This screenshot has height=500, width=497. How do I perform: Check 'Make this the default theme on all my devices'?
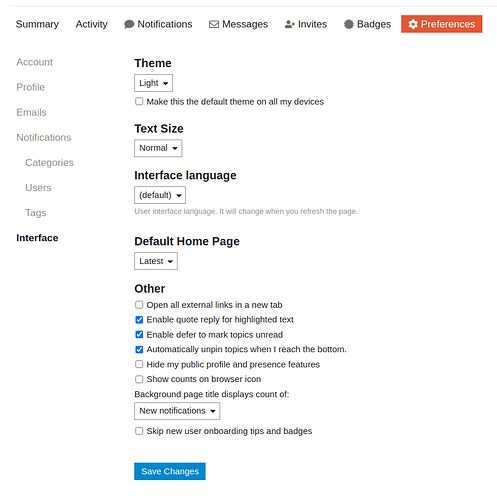[x=139, y=101]
